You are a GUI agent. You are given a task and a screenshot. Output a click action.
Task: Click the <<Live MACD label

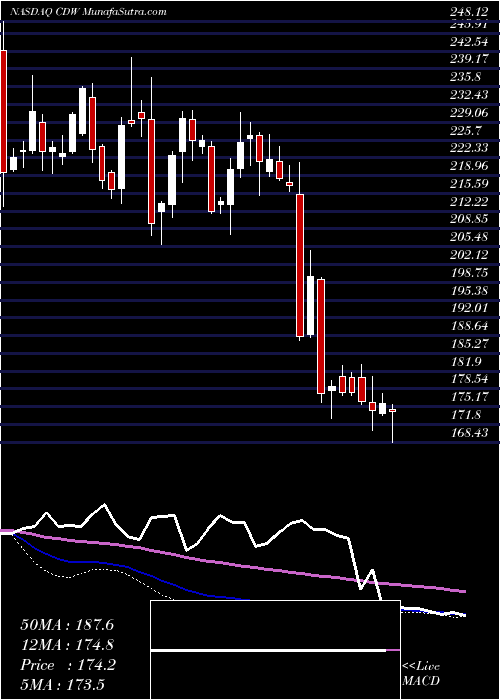pos(421,674)
